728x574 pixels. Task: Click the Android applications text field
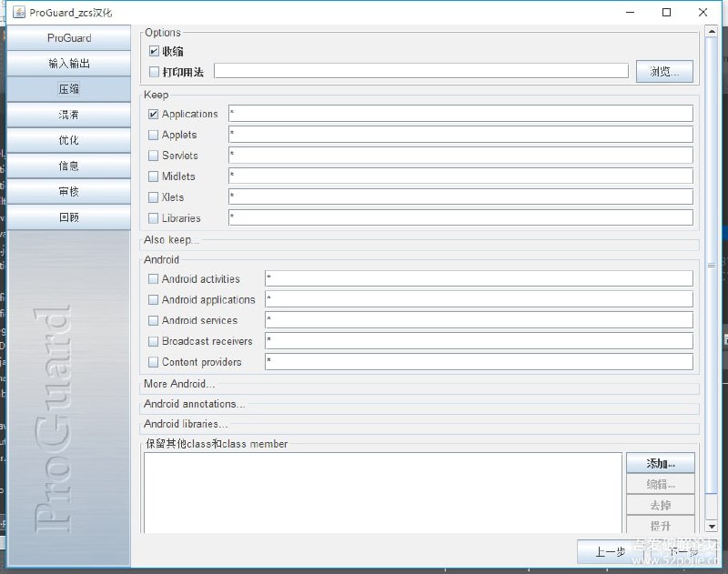(x=480, y=299)
